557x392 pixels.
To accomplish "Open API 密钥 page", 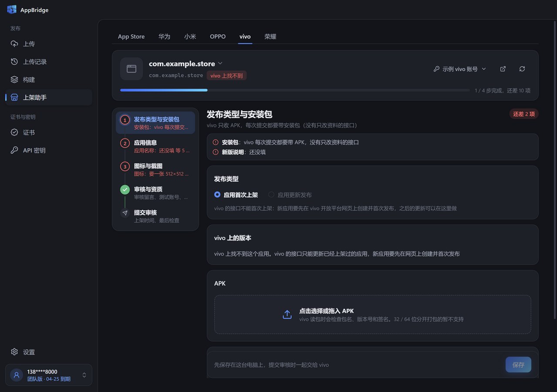I will tap(49, 150).
